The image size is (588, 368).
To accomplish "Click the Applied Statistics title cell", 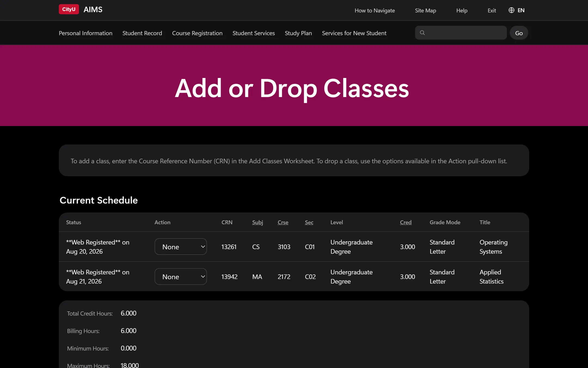I will [x=491, y=277].
